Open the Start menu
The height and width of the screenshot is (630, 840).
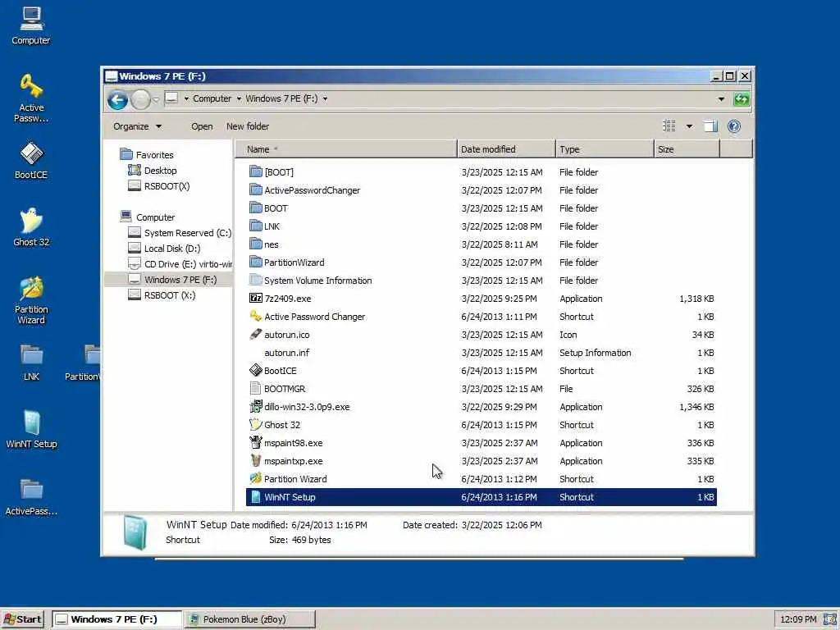[x=22, y=619]
